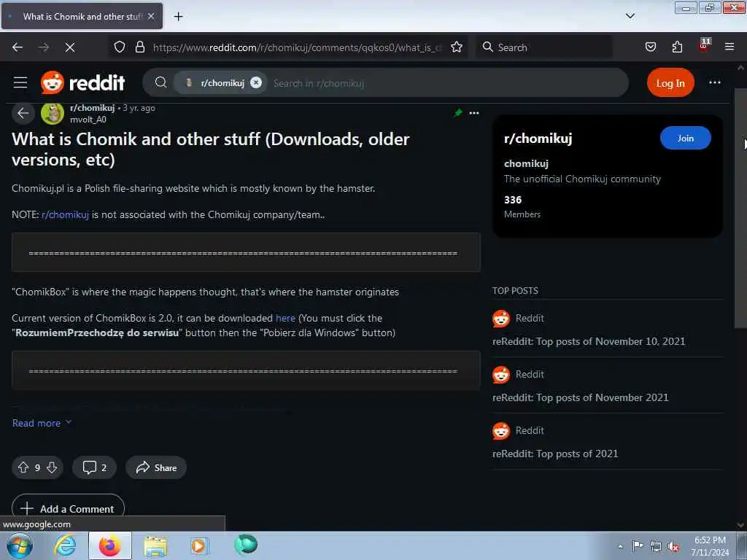The image size is (747, 560).
Task: Follow r/chomikuj link in NOTE text
Action: coord(65,215)
